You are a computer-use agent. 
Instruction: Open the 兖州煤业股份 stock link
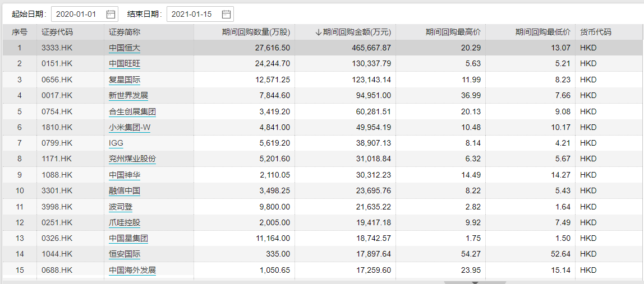tap(132, 159)
